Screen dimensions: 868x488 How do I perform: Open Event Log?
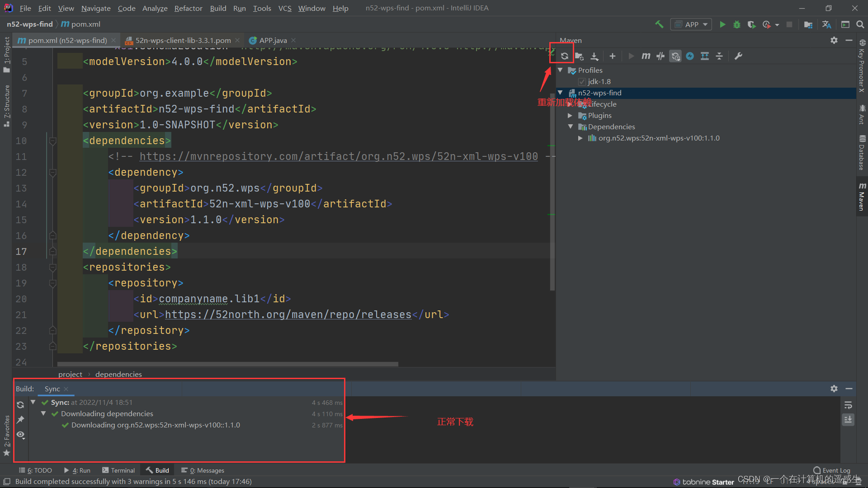coord(832,470)
